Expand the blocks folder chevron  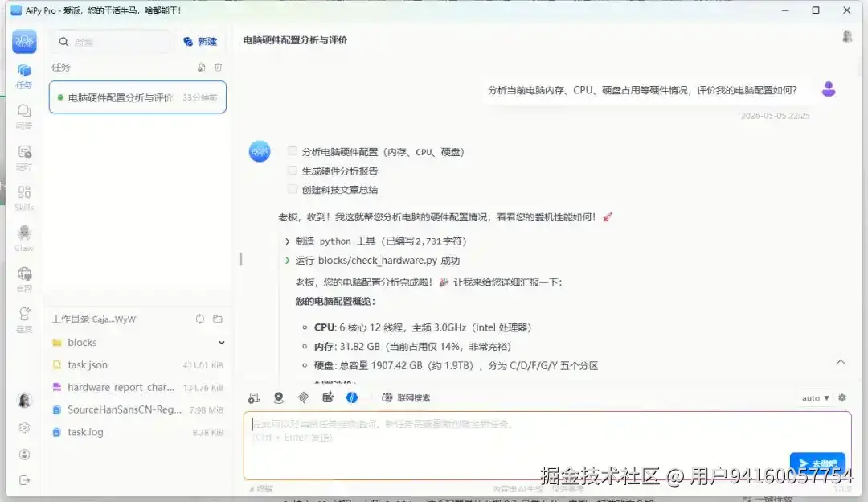(222, 343)
